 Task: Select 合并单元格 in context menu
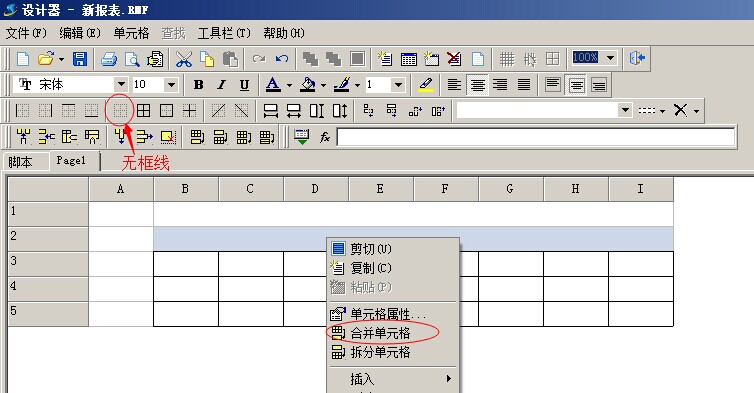[x=380, y=333]
